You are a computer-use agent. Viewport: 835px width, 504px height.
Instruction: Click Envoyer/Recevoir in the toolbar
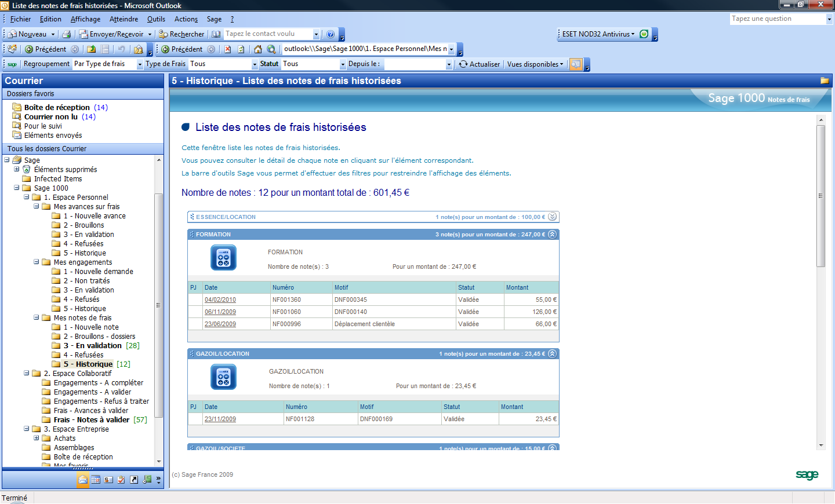pyautogui.click(x=111, y=34)
